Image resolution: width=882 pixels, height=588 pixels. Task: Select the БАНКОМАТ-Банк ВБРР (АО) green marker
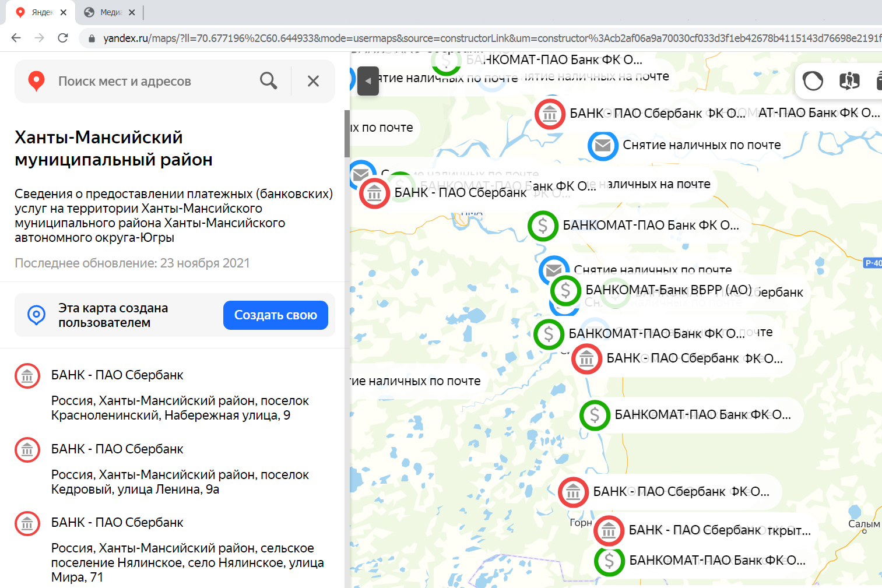(x=565, y=290)
